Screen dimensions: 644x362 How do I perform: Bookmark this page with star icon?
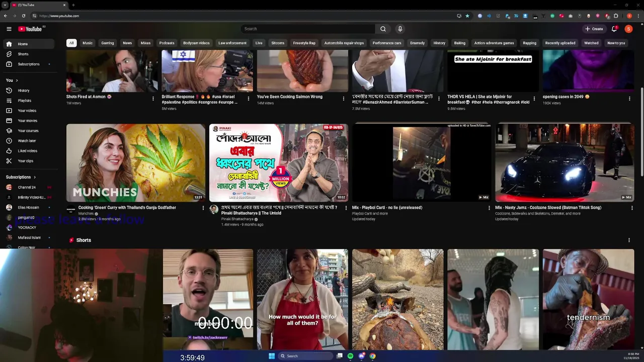click(x=467, y=16)
